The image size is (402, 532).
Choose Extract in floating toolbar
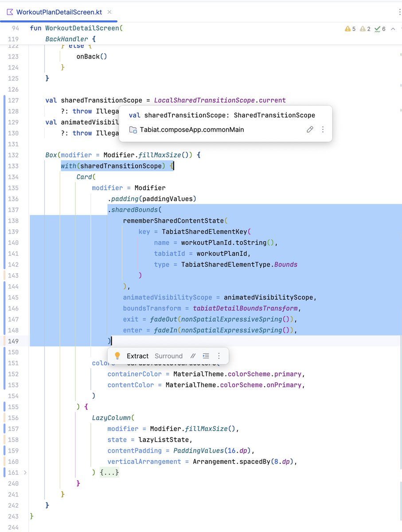(x=137, y=356)
